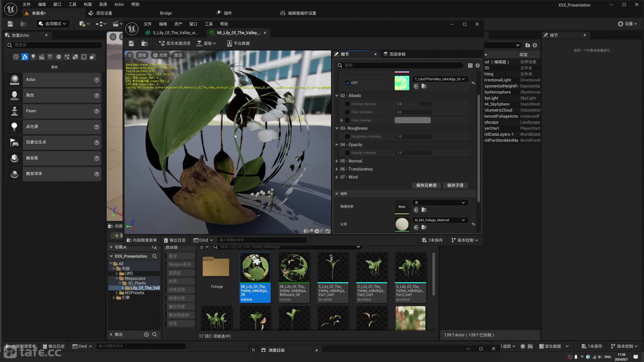This screenshot has height=362, width=644.
Task: Browse to asset in content browser icon
Action: (144, 43)
